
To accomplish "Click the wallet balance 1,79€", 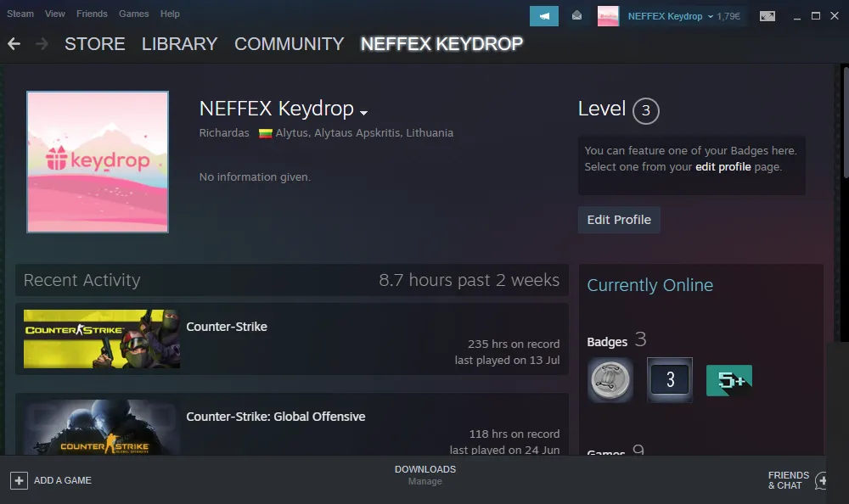I will [x=728, y=16].
